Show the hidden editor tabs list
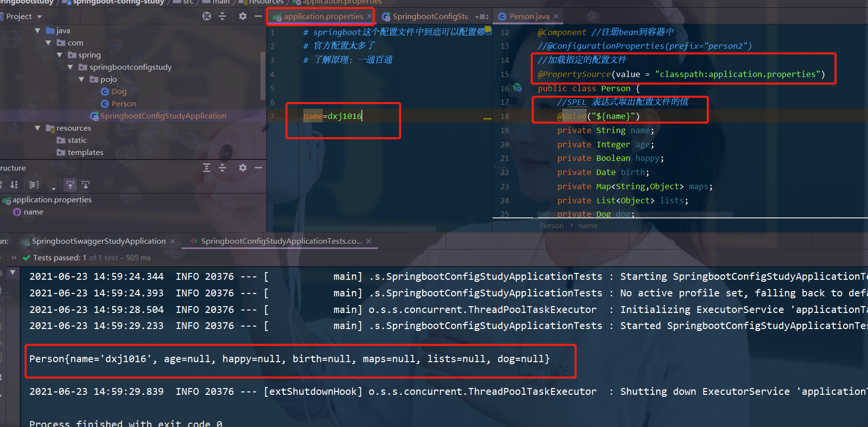This screenshot has width=868, height=427. [482, 17]
